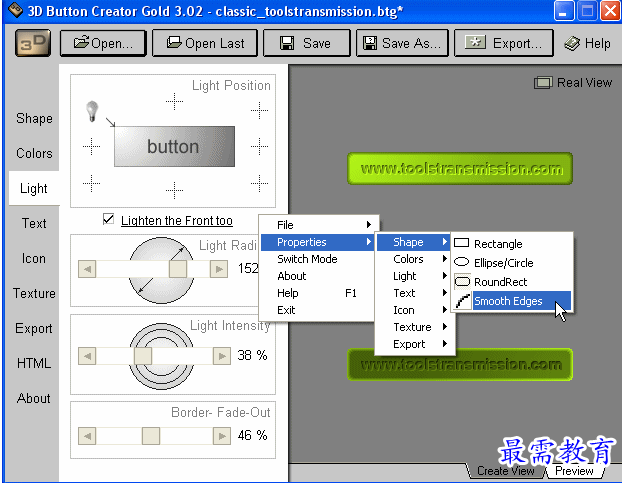Click the sample button preview in Light Position
Screen dimensions: 622x483
175,146
